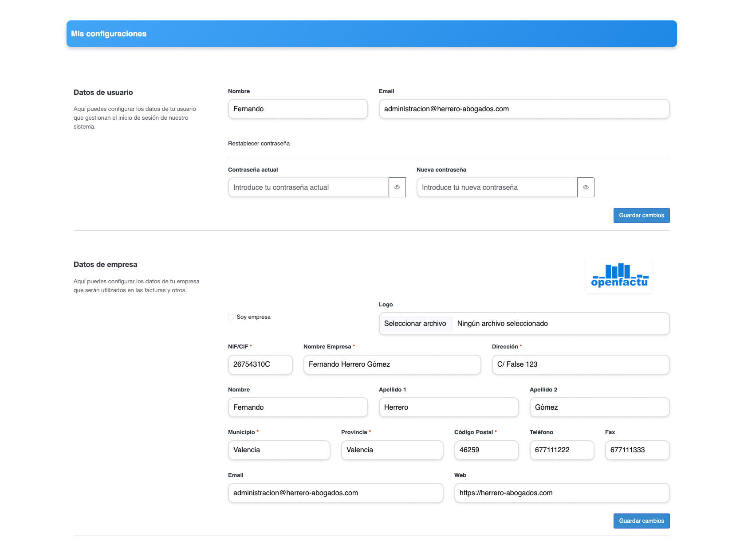
Task: Select the Teléfono field
Action: point(561,450)
